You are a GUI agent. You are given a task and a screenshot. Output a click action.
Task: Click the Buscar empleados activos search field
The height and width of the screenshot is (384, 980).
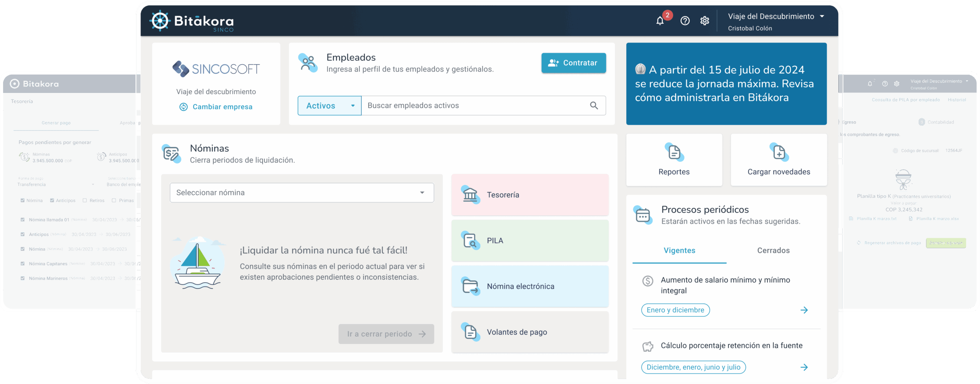coord(475,106)
